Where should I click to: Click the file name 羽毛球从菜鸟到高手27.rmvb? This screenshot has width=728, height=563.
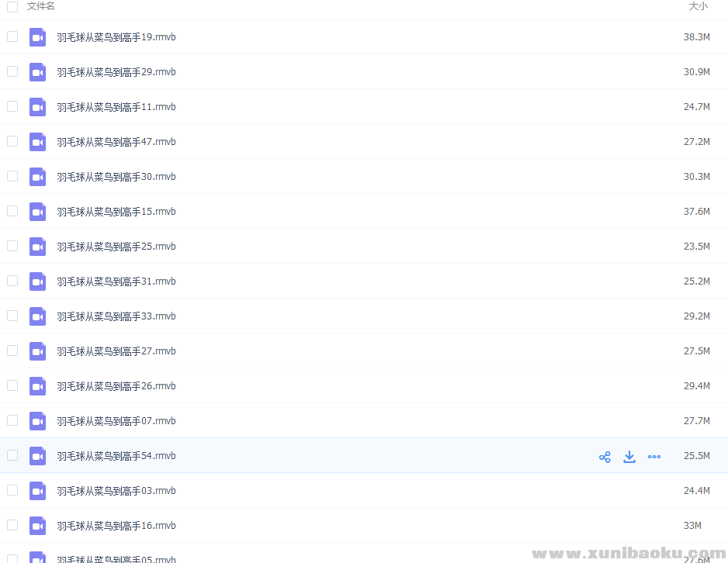coord(116,351)
